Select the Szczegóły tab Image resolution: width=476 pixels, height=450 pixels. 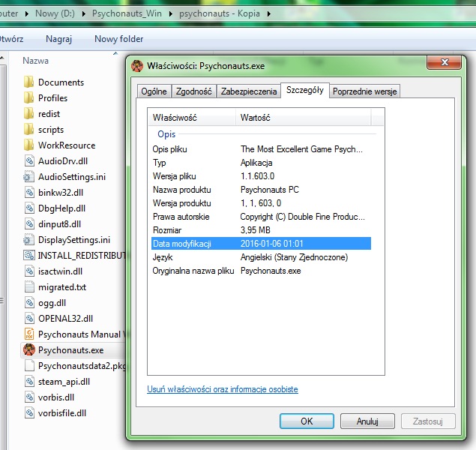pyautogui.click(x=305, y=90)
